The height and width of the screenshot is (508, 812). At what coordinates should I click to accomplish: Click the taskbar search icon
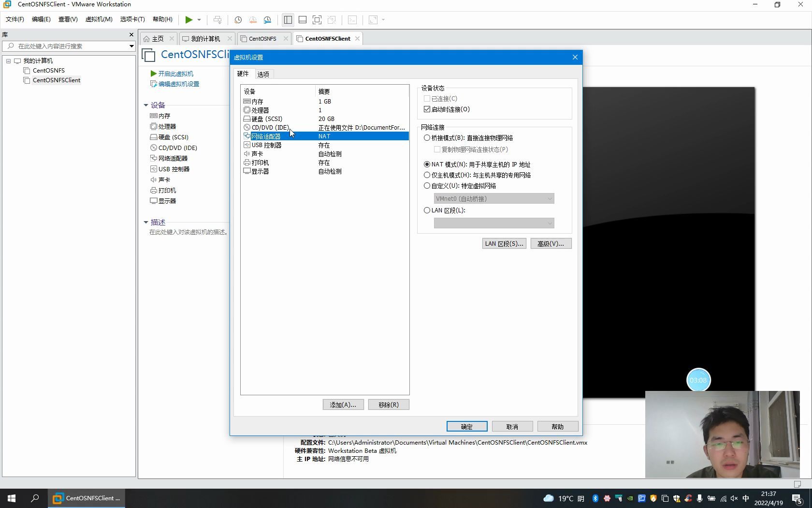(x=35, y=498)
